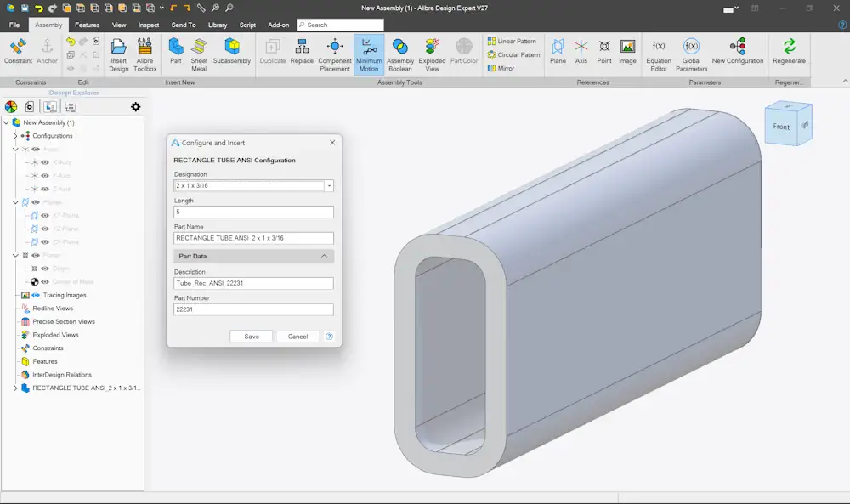
Task: Click the Length input field
Action: coord(253,212)
